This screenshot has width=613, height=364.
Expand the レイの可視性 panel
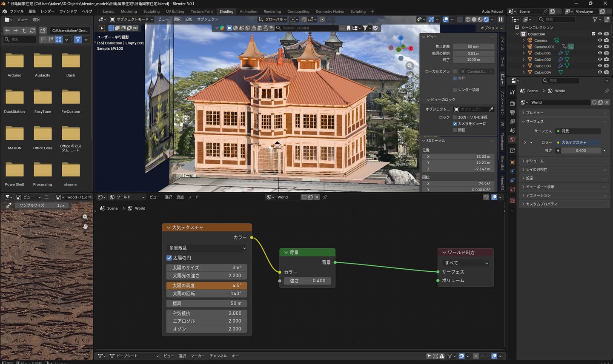pyautogui.click(x=564, y=170)
